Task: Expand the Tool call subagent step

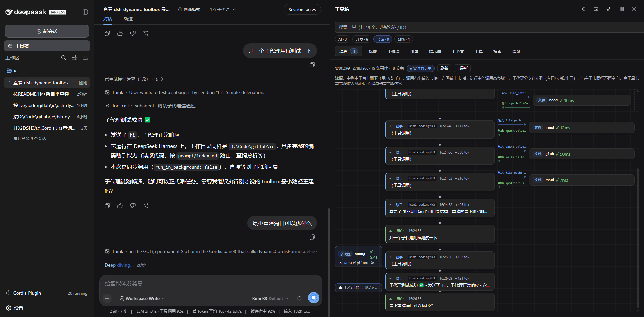Action: coord(150,106)
